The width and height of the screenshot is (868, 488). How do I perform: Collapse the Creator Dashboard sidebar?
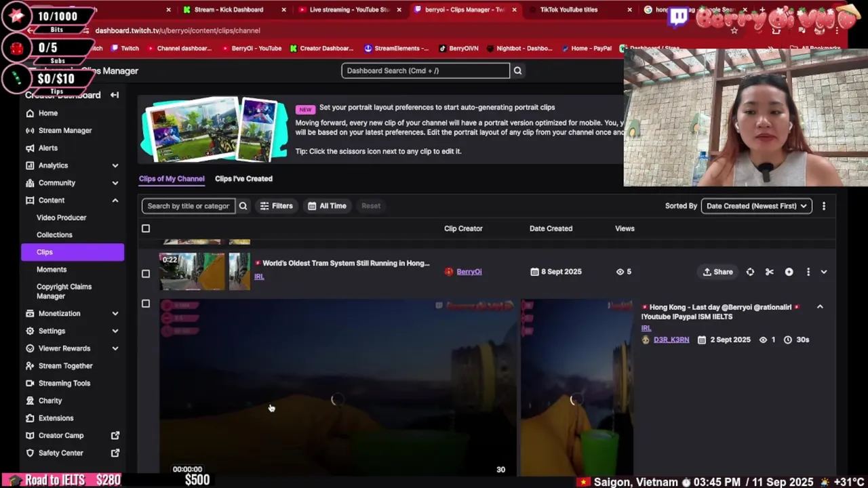pos(115,95)
